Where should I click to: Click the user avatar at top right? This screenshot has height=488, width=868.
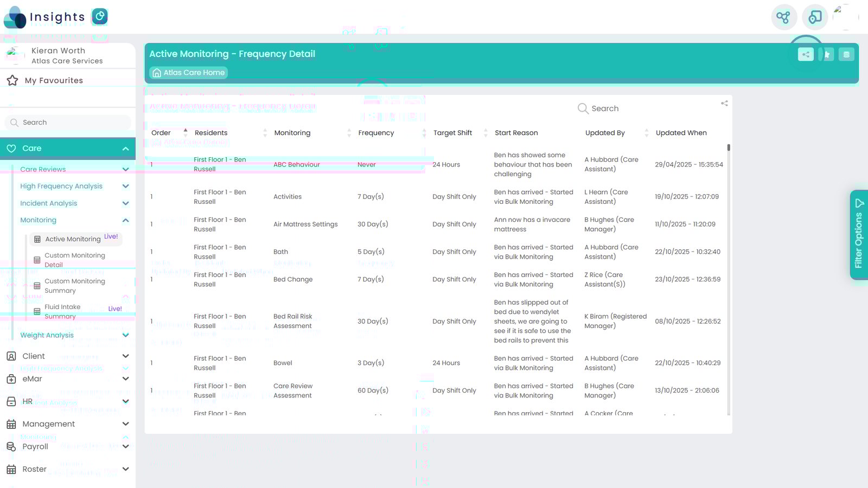pyautogui.click(x=845, y=17)
